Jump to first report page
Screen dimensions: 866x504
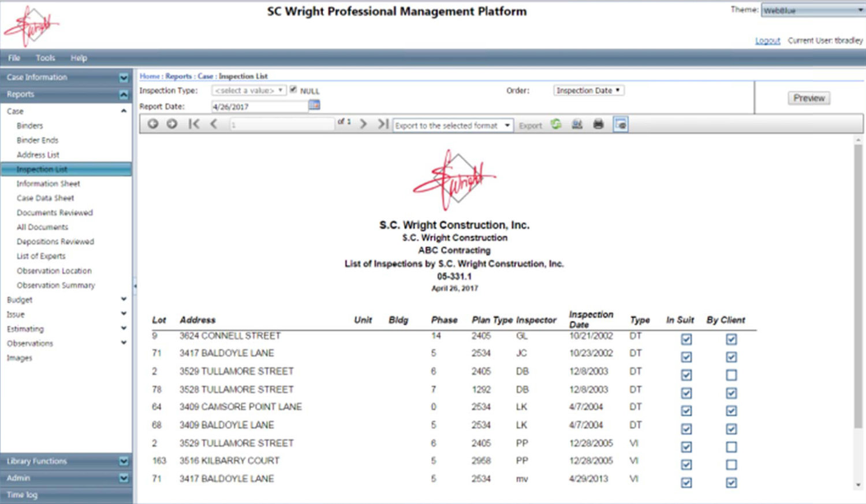coord(194,124)
